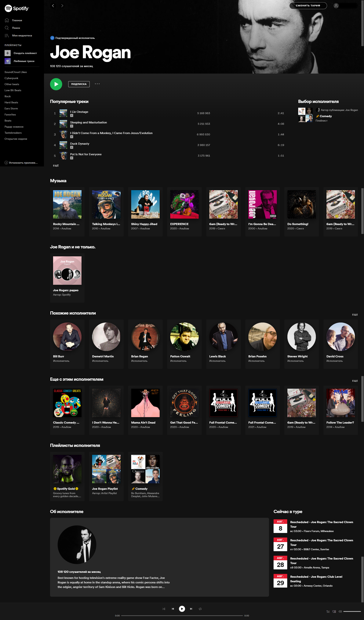Open Моя медиатека library

point(18,35)
